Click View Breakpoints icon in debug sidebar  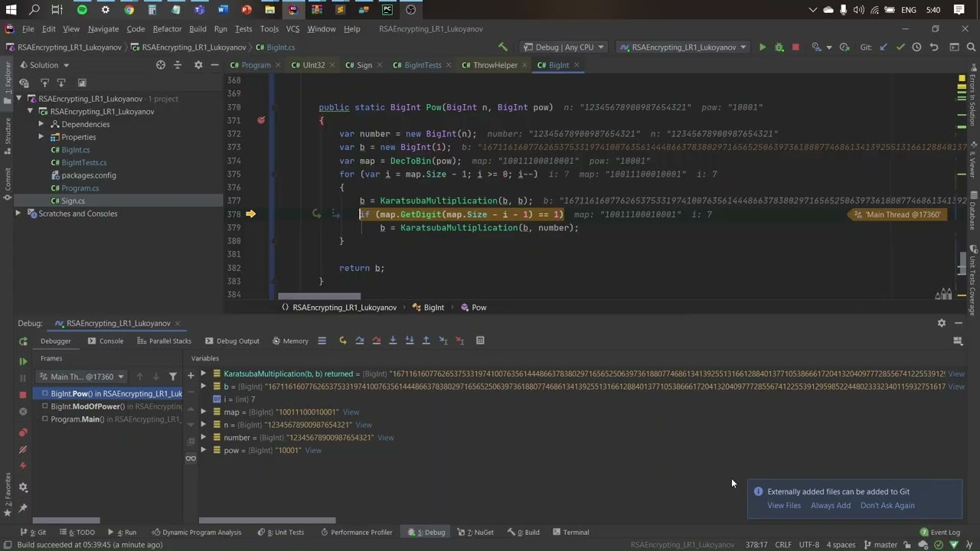coord(23,432)
